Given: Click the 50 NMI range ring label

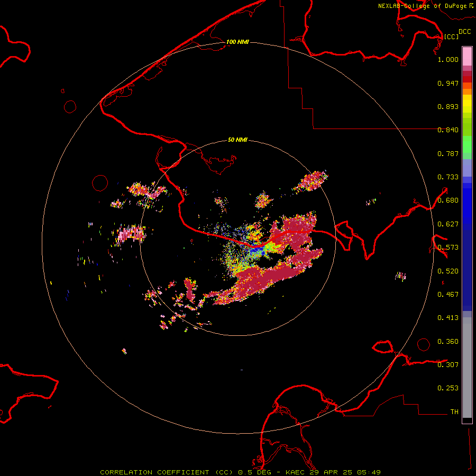Looking at the screenshot, I should (237, 140).
